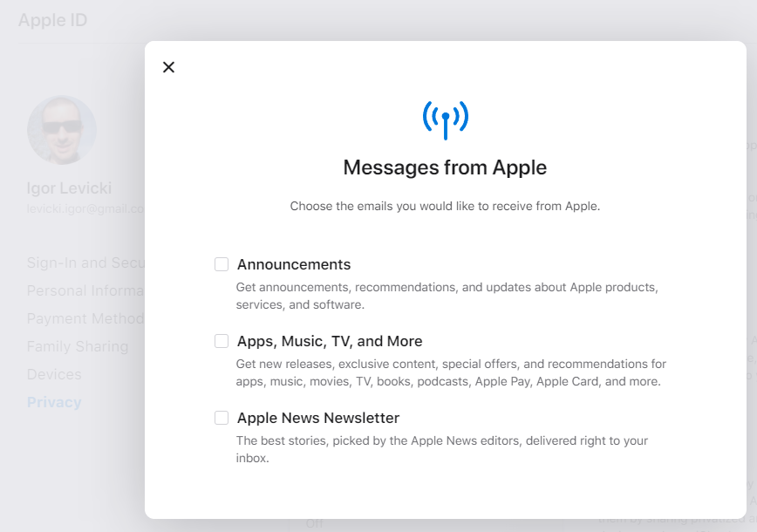Click the Announcements label text

(x=294, y=264)
